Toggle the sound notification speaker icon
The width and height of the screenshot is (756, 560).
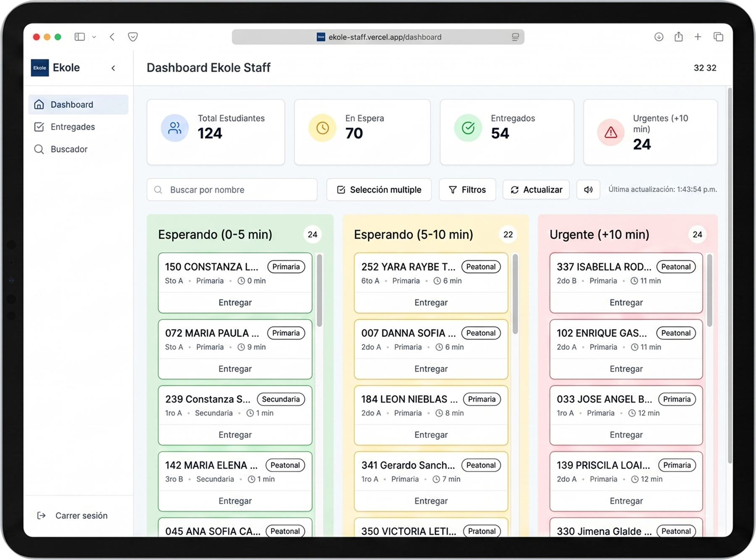(x=588, y=189)
